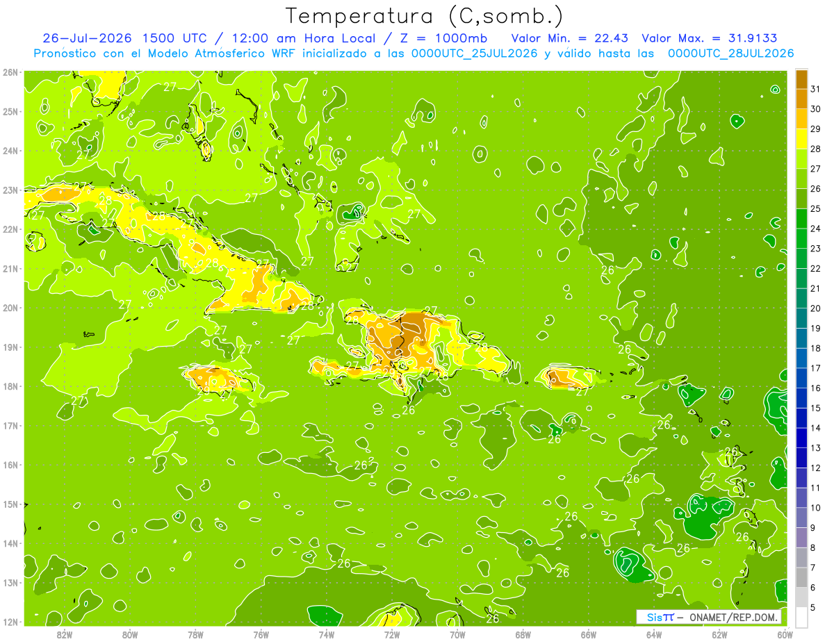Click the 12N latitude axis label
This screenshot has height=644, width=834.
[x=10, y=622]
